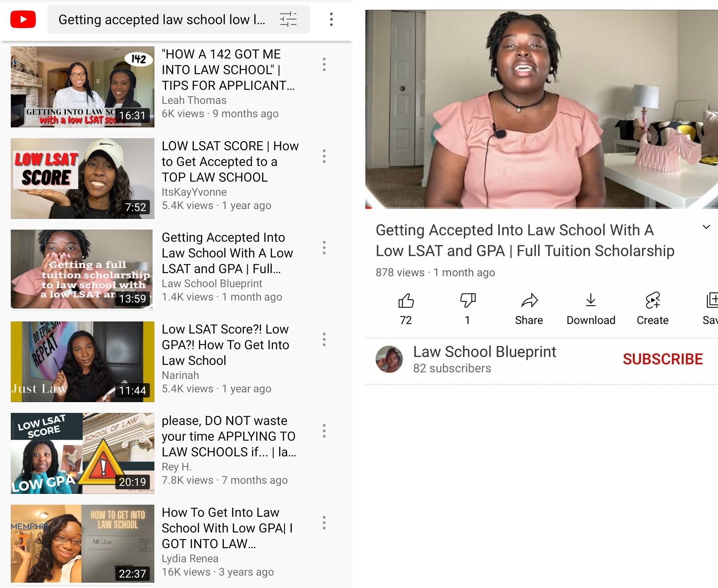Click the like count 72
This screenshot has width=718, height=588.
click(x=406, y=320)
